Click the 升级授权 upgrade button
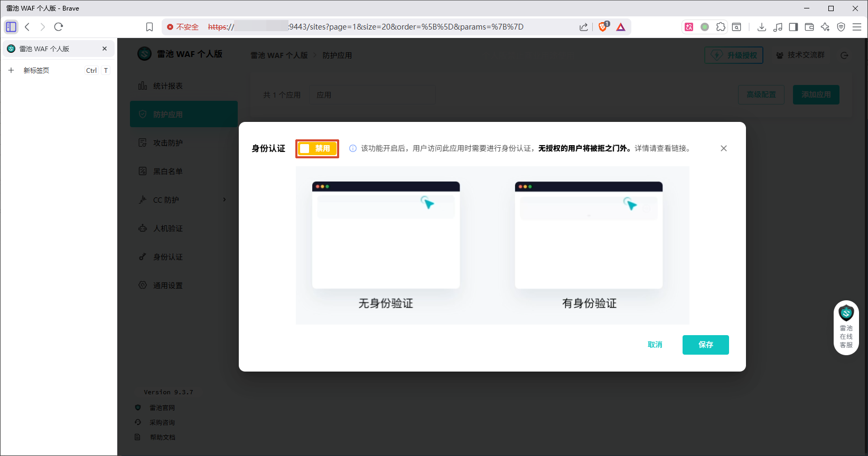 [734, 55]
